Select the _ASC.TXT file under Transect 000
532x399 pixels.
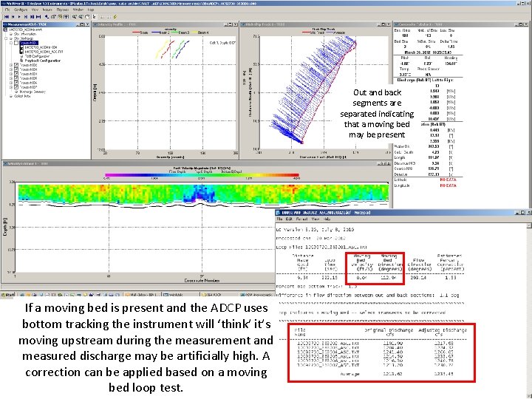click(44, 52)
